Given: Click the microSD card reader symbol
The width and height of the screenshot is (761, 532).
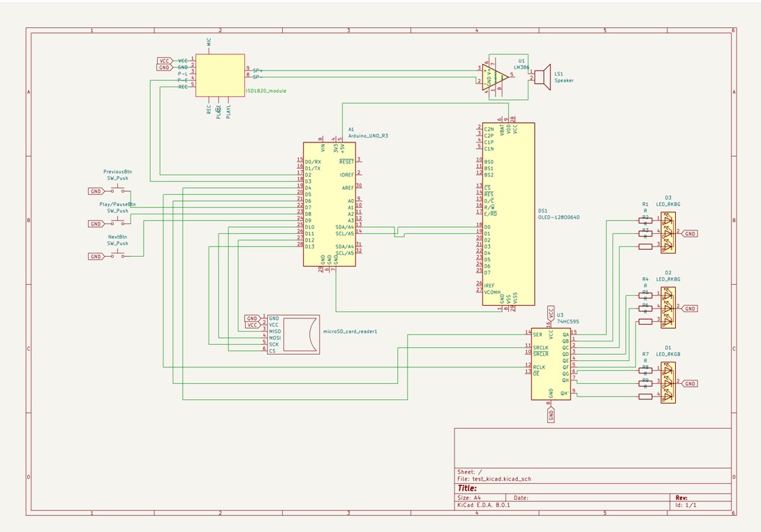Looking at the screenshot, I should coord(293,334).
